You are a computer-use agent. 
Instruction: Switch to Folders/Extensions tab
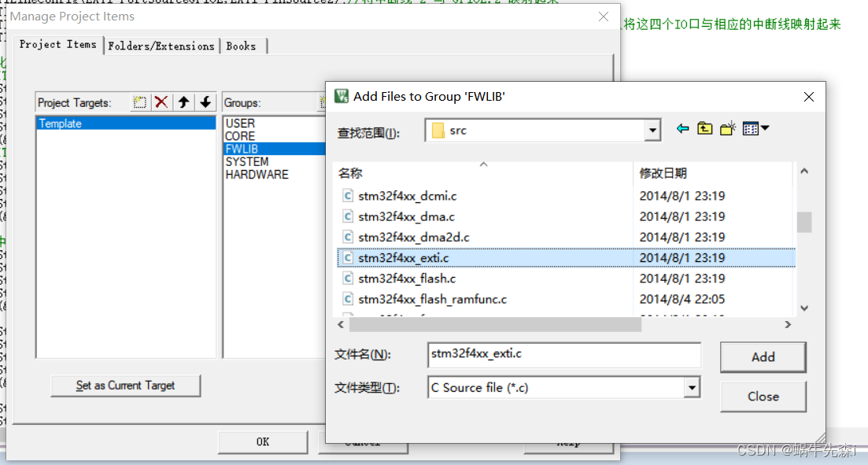click(161, 46)
